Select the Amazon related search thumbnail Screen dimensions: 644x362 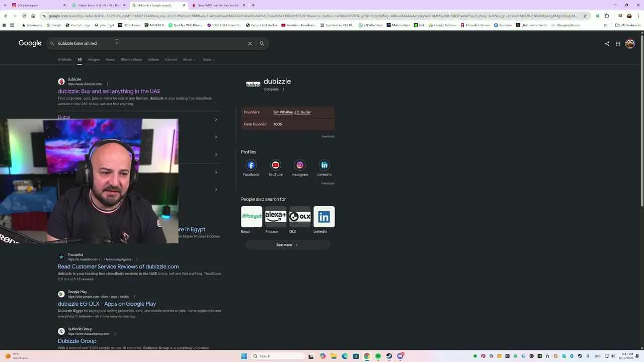click(276, 217)
